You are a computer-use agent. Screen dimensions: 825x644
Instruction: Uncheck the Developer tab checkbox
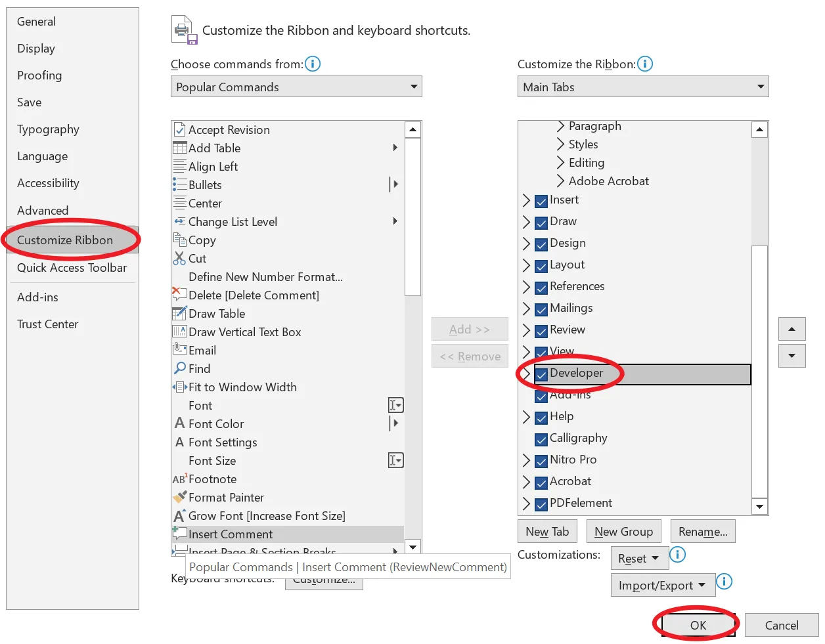(541, 375)
